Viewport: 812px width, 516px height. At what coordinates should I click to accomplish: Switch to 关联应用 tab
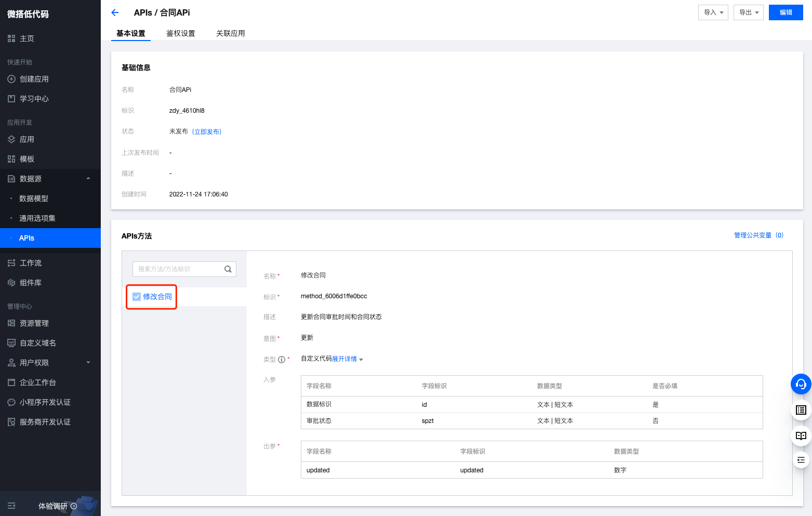[x=231, y=33]
